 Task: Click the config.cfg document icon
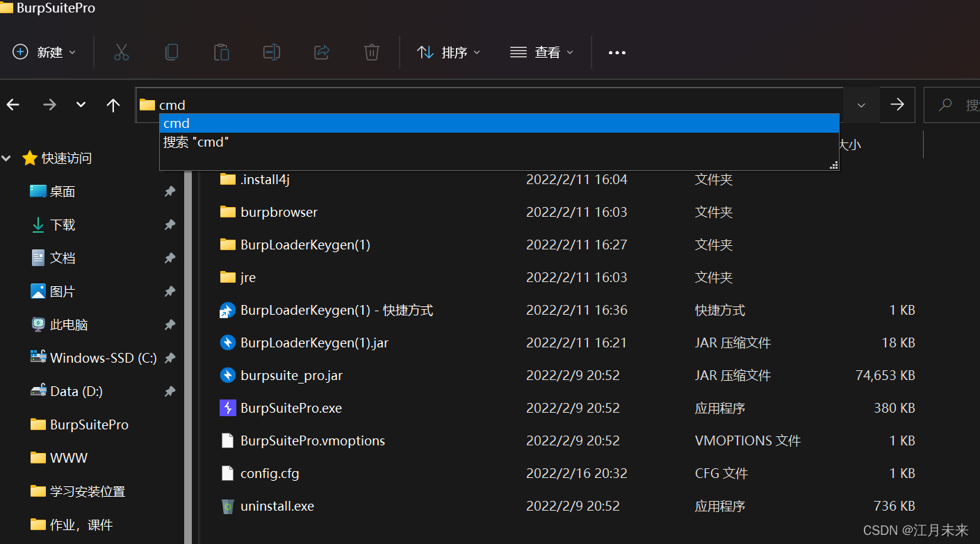click(227, 473)
